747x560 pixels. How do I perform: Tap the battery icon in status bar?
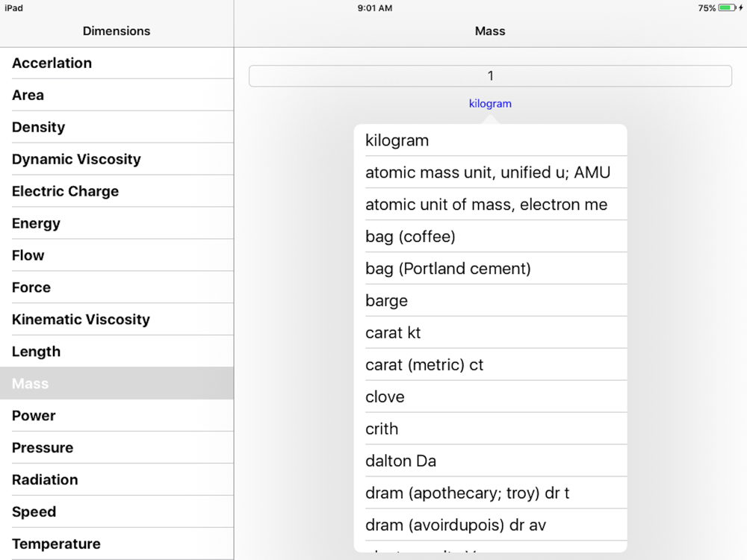click(727, 8)
